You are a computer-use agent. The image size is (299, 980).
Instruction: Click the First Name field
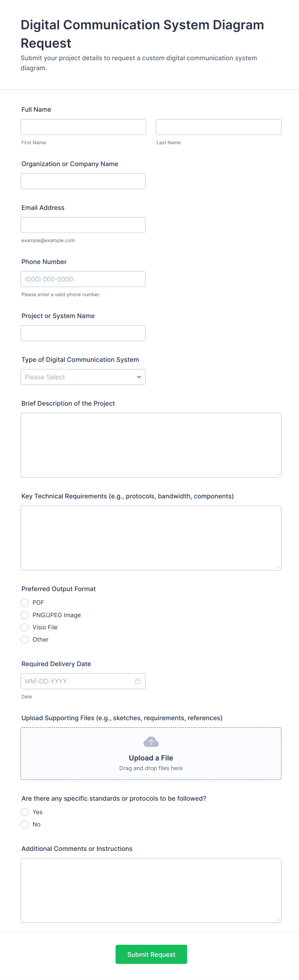(83, 127)
